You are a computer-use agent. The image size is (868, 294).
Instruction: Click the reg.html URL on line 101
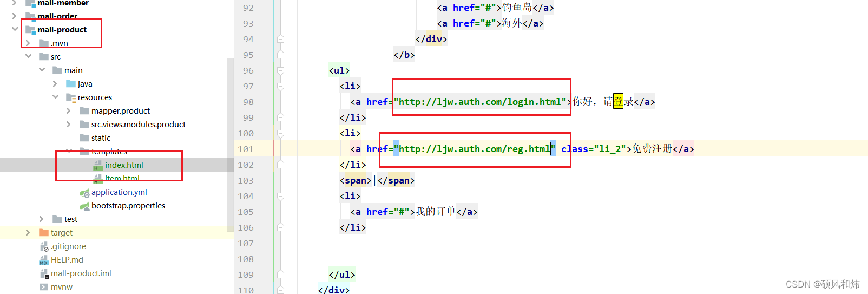click(475, 149)
